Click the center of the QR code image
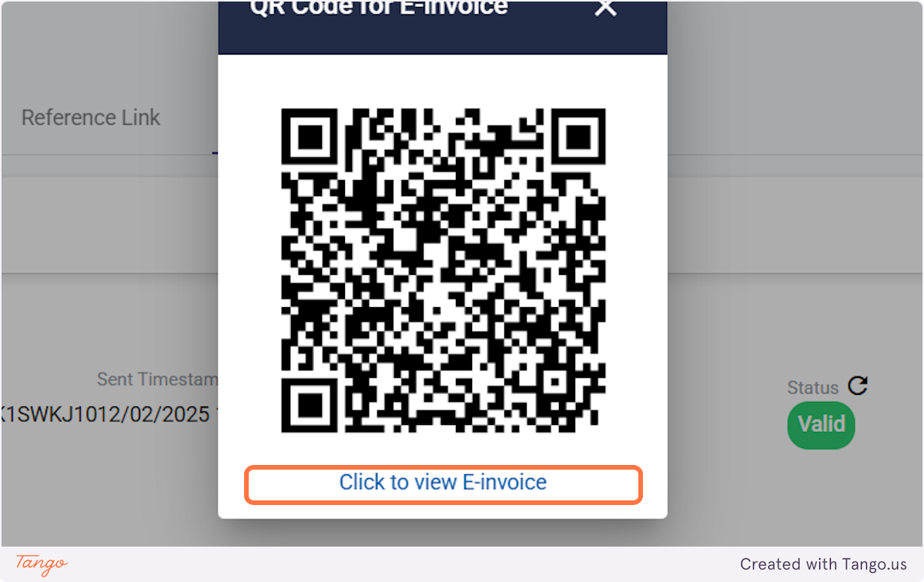 click(x=443, y=270)
